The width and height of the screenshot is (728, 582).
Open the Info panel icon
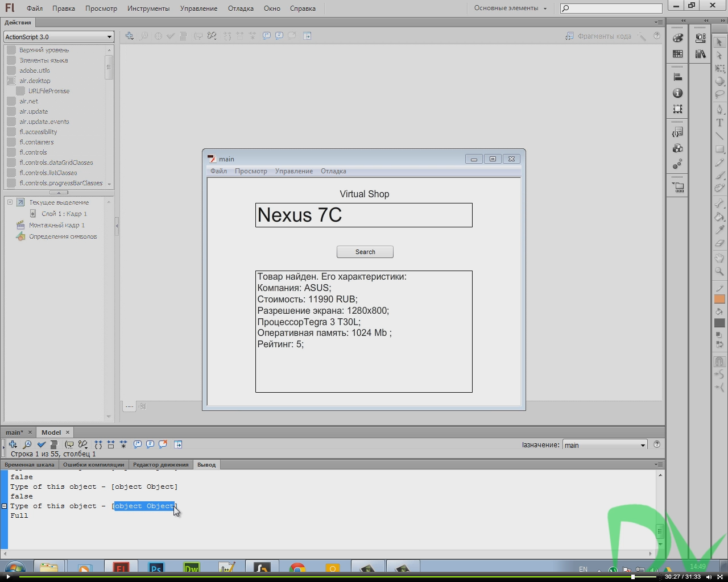pos(677,93)
